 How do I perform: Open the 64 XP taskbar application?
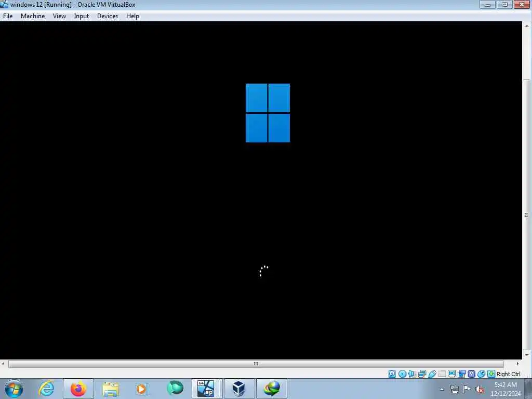(206, 389)
